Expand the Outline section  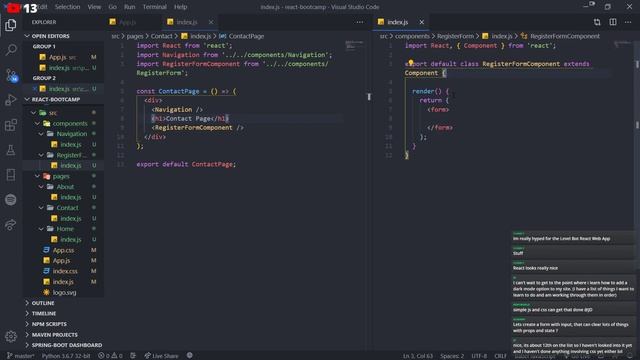(x=63, y=303)
